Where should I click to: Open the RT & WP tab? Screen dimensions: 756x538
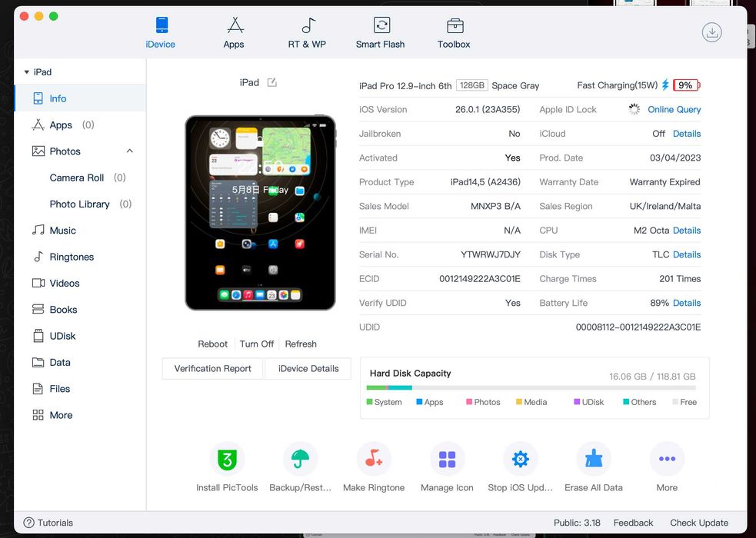pyautogui.click(x=307, y=33)
